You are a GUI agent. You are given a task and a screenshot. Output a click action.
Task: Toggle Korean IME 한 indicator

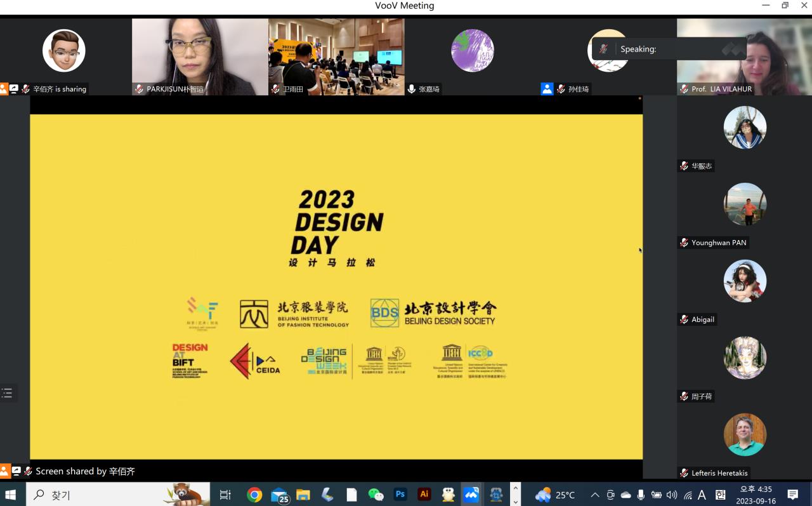pos(720,495)
